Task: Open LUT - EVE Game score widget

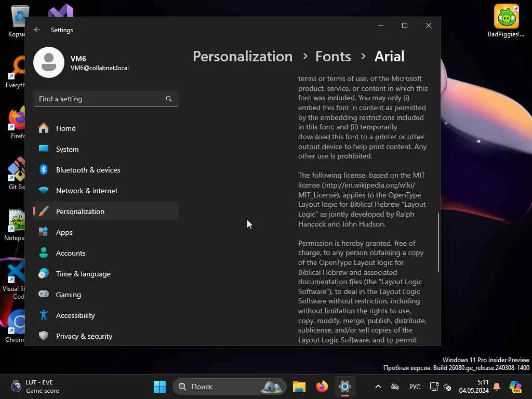Action: [x=34, y=387]
